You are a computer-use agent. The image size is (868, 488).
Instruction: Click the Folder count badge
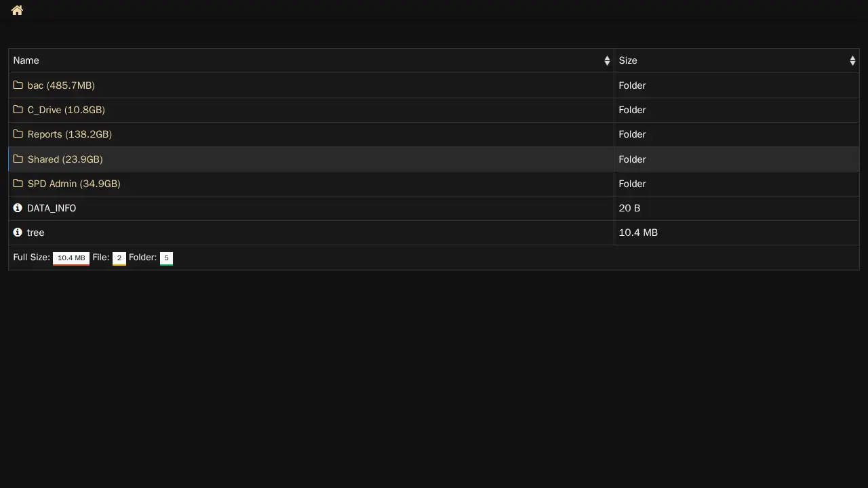166,258
